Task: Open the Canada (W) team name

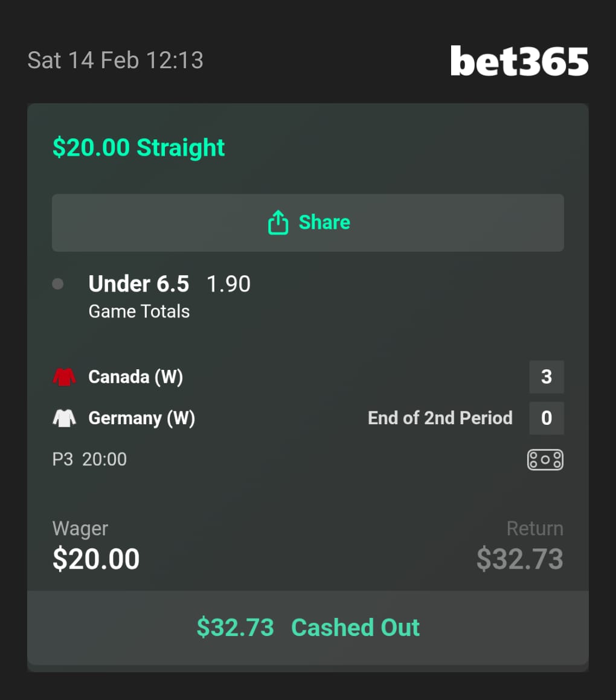Action: [135, 377]
